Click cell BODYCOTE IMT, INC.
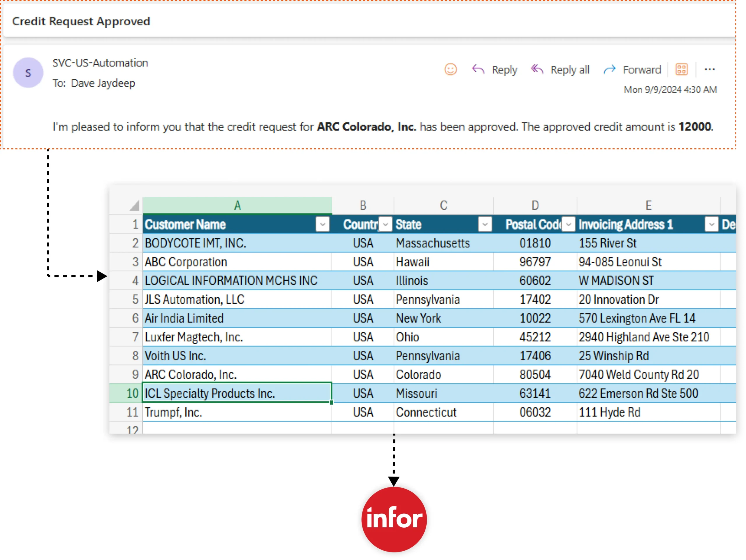The height and width of the screenshot is (560, 746). (x=237, y=243)
